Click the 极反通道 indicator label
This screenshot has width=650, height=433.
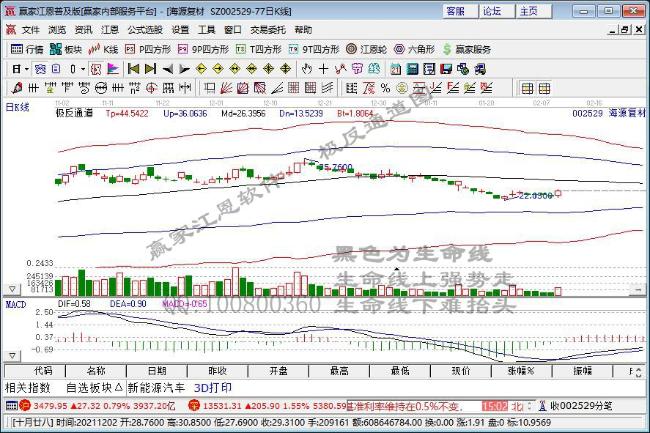pyautogui.click(x=75, y=113)
